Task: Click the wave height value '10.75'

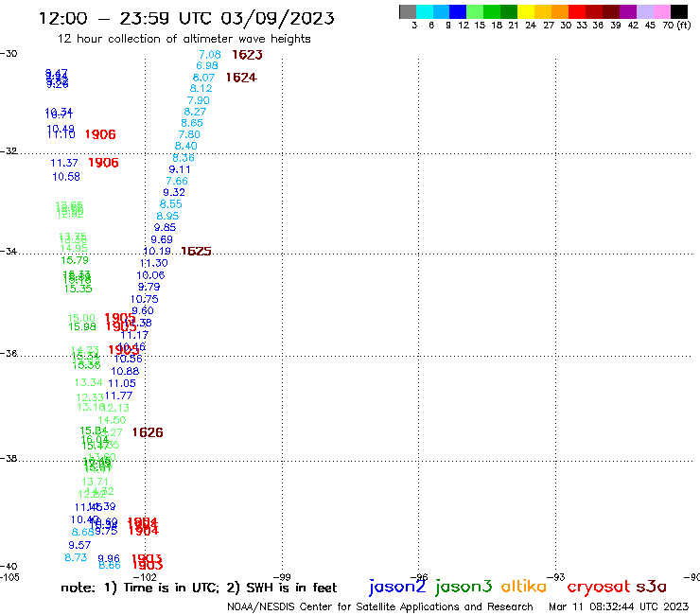Action: [x=144, y=299]
